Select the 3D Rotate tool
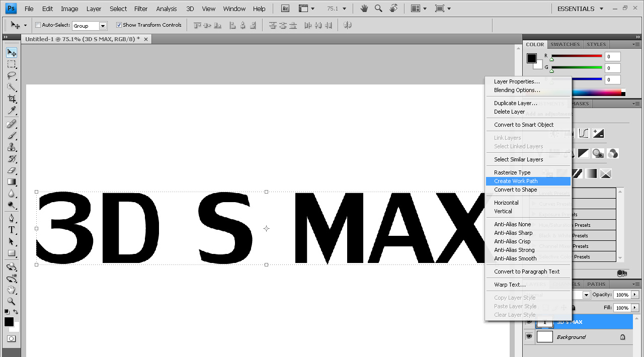 click(12, 266)
